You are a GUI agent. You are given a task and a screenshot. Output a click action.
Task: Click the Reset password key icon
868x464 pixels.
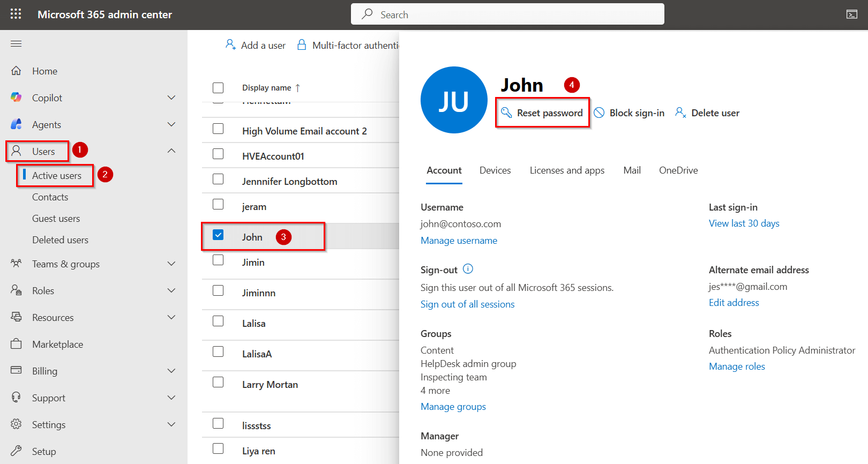coord(506,113)
